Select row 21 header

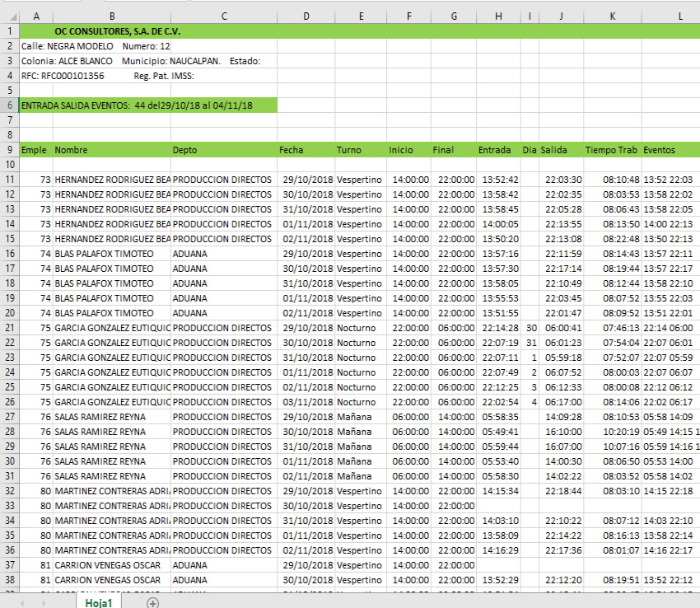(x=9, y=328)
